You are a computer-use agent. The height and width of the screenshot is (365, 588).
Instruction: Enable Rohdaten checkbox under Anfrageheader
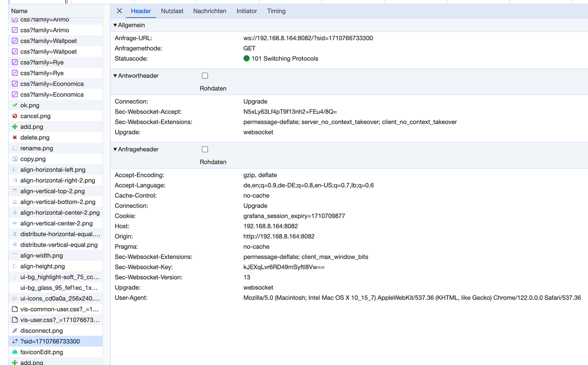pos(205,149)
